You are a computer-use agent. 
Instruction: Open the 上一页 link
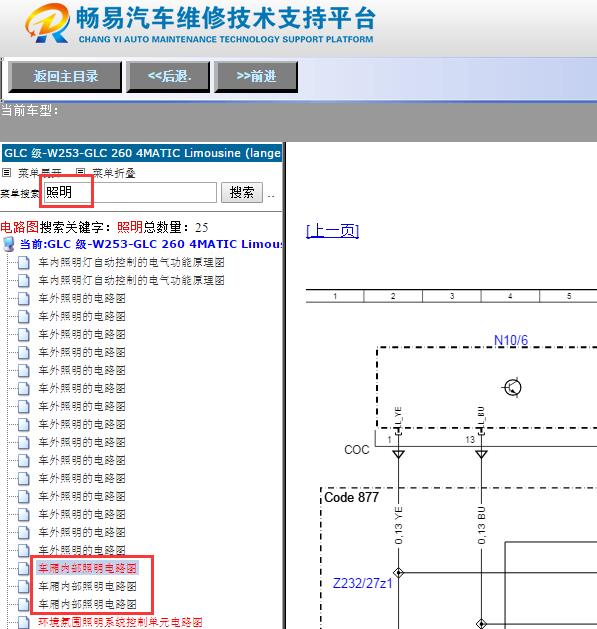pos(332,231)
